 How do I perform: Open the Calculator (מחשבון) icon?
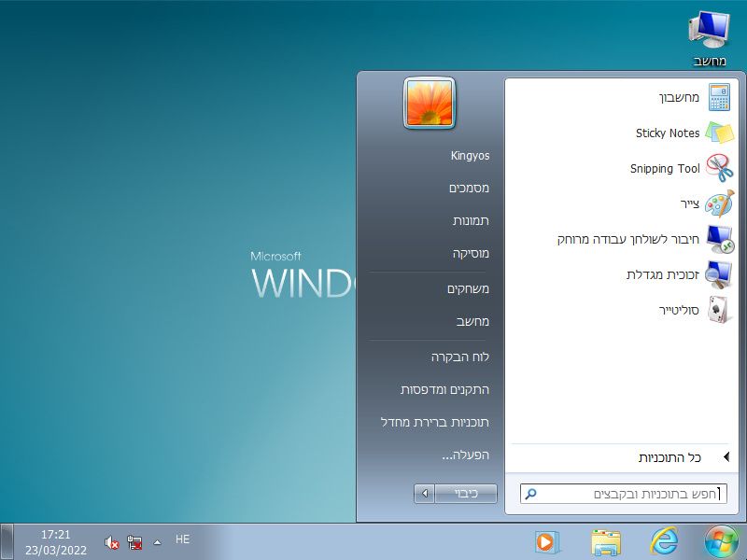click(x=719, y=97)
